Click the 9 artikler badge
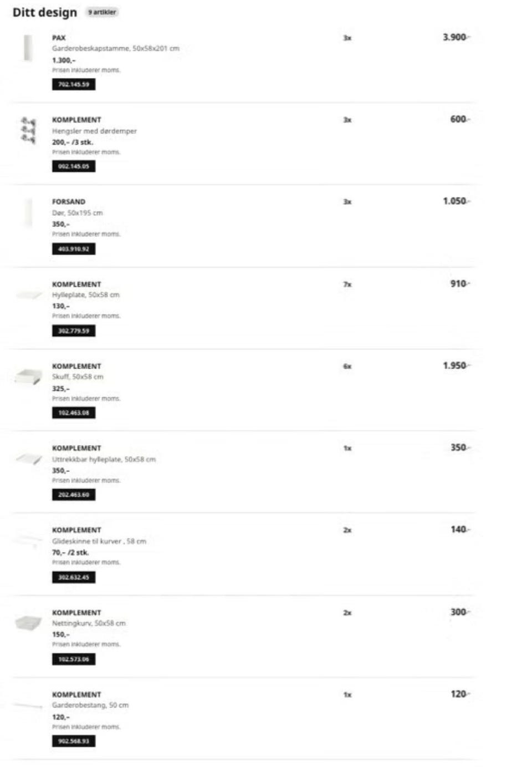The image size is (532, 767). coord(103,12)
